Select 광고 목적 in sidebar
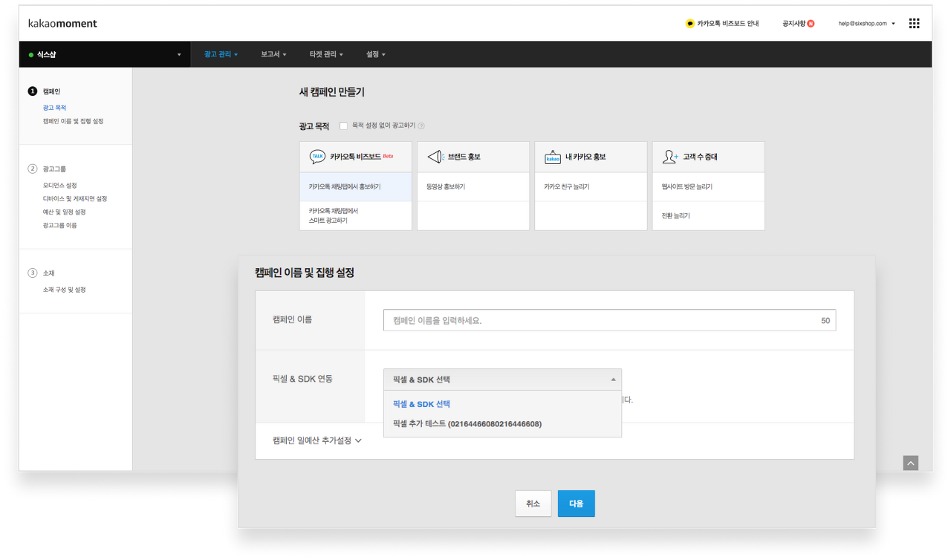Screen dimensions: 951x560 pyautogui.click(x=54, y=108)
